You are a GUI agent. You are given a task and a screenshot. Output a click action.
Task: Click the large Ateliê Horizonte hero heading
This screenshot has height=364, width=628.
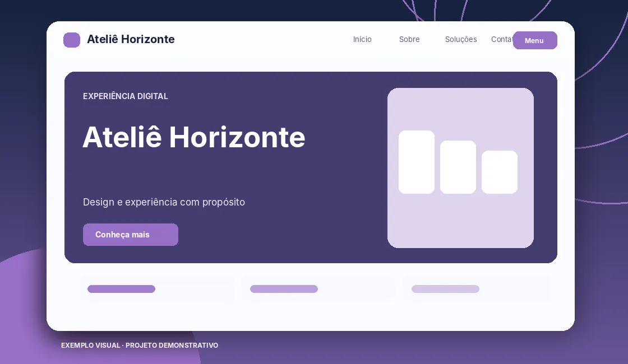tap(194, 137)
